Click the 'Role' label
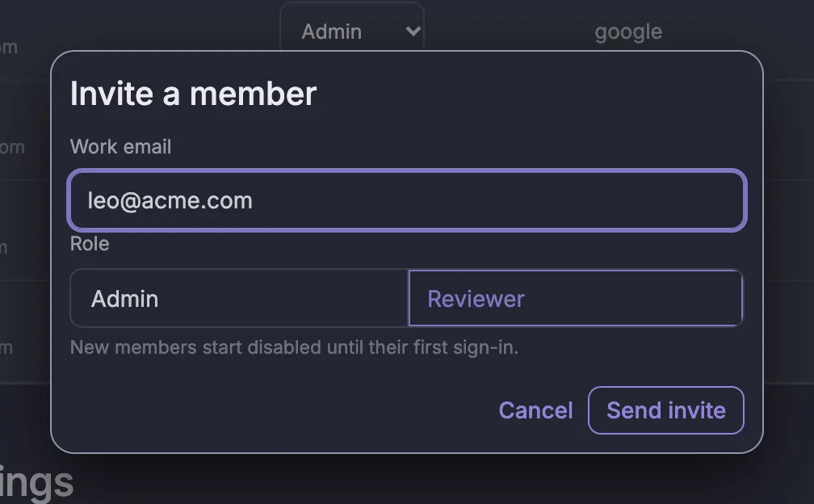Viewport: 814px width, 504px height. (90, 244)
